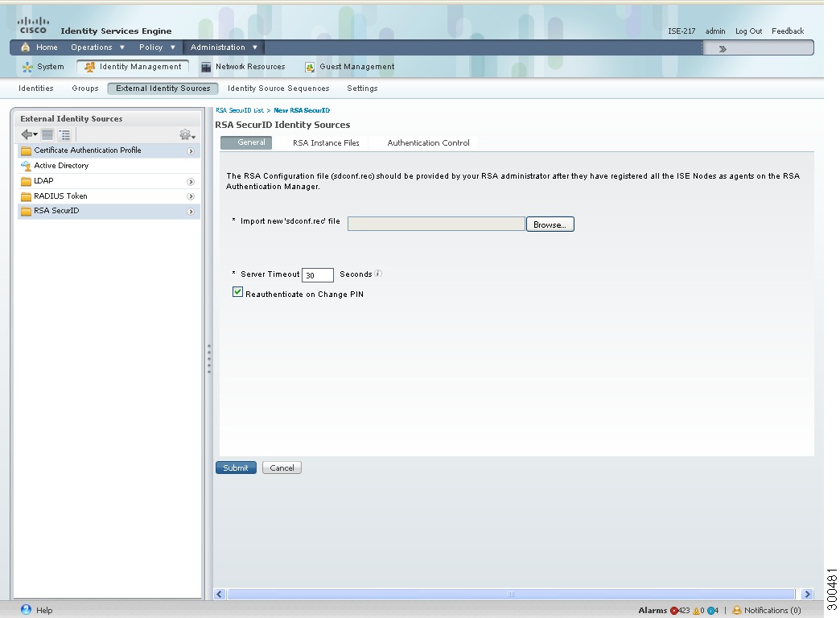The width and height of the screenshot is (840, 618).
Task: Select the General tab
Action: coord(246,142)
